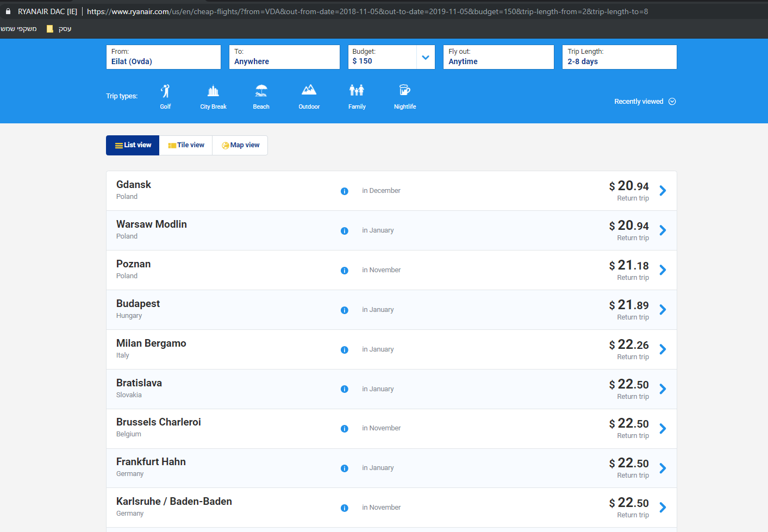The height and width of the screenshot is (532, 768).
Task: Click the $21.89 price for Budapest
Action: pyautogui.click(x=629, y=305)
